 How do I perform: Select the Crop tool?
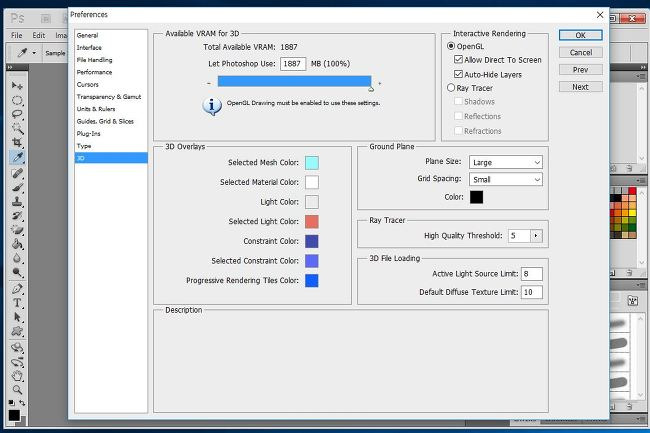point(17,143)
